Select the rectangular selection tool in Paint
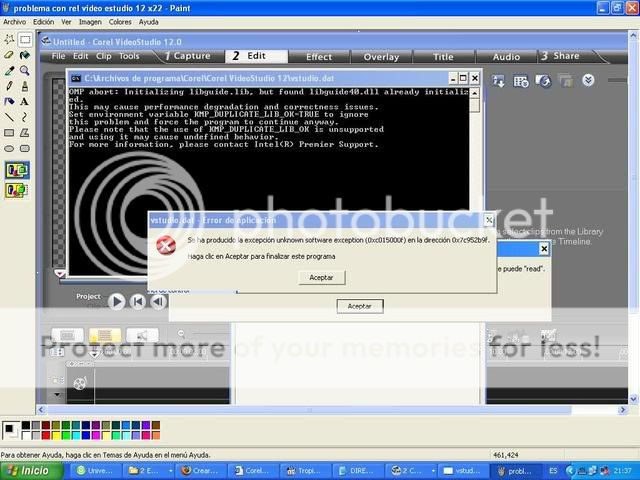The image size is (640, 480). [x=25, y=40]
